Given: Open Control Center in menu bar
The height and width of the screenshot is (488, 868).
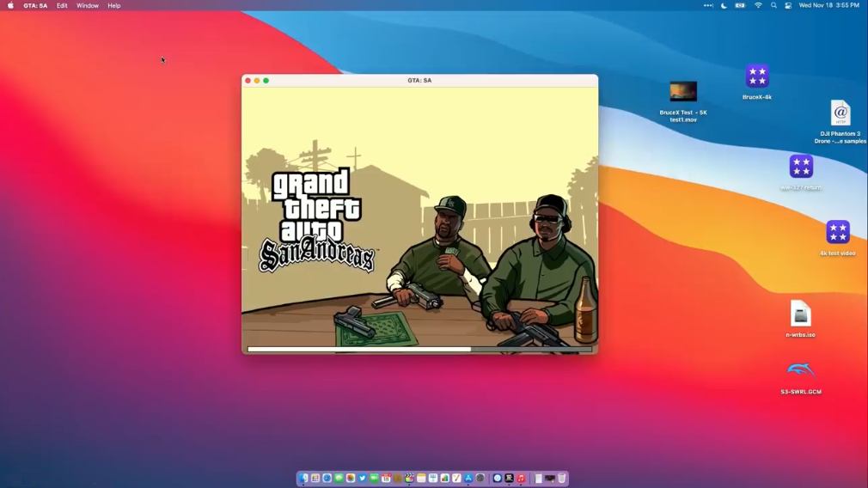Looking at the screenshot, I should point(788,5).
